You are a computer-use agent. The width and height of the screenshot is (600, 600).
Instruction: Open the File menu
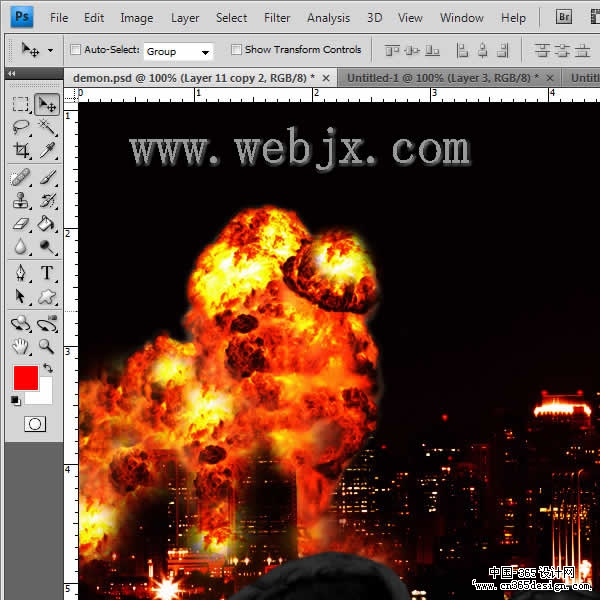pyautogui.click(x=59, y=18)
